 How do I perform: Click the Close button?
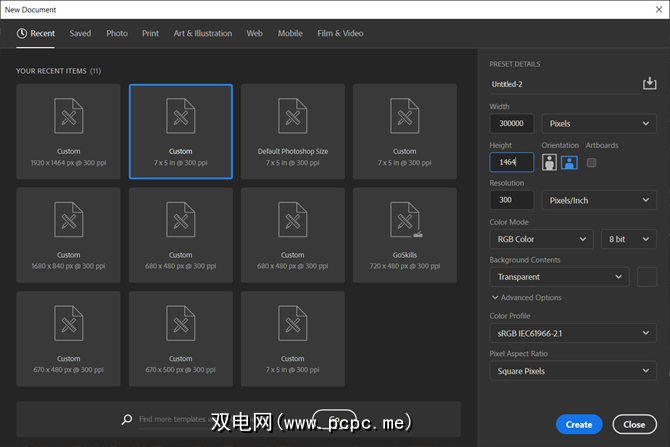(634, 424)
